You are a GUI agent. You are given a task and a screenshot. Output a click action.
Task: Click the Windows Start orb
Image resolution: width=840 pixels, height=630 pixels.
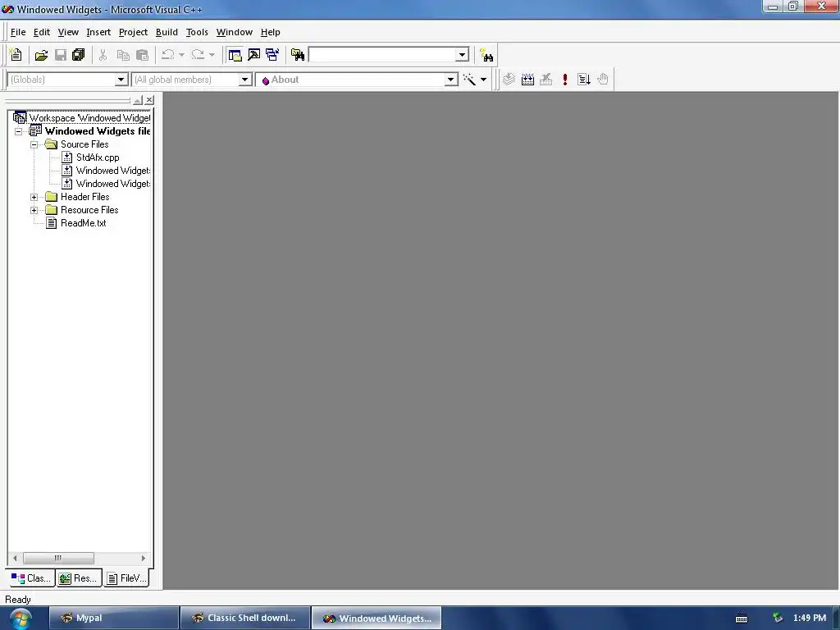coord(20,619)
